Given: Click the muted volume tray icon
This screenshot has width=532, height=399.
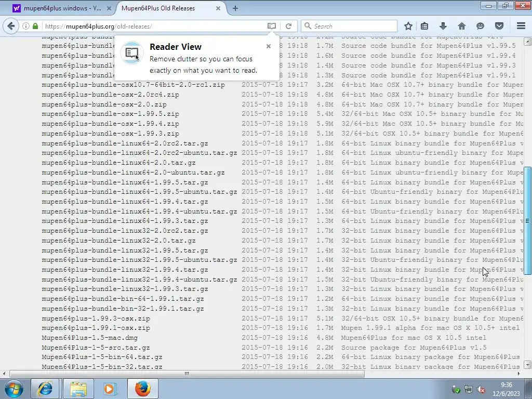Looking at the screenshot, I should pyautogui.click(x=481, y=390).
